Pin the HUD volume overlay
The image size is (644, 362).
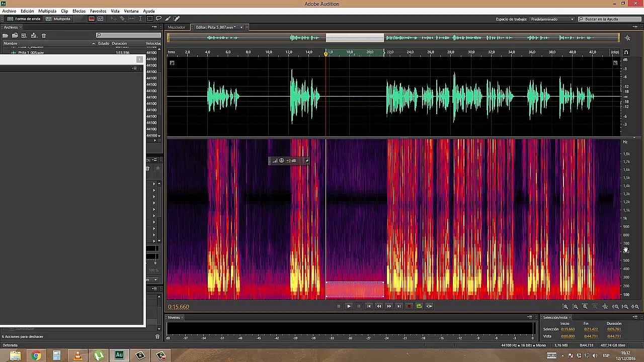307,161
